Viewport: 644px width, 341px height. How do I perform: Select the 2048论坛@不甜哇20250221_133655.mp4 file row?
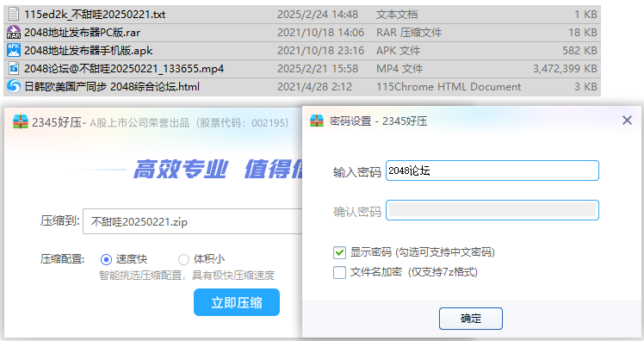(302, 69)
